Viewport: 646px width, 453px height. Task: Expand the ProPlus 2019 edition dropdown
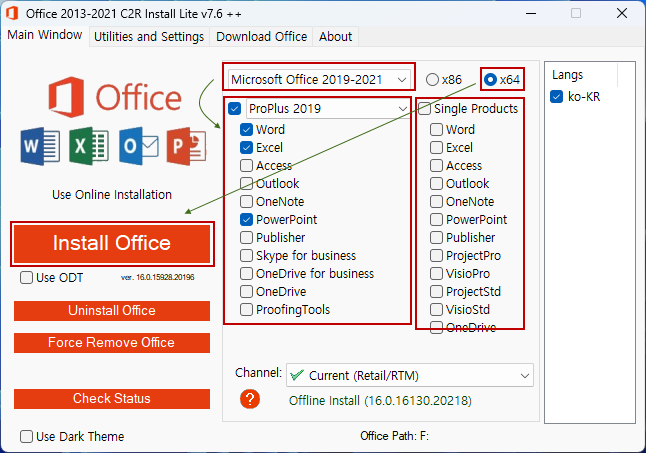(328, 109)
